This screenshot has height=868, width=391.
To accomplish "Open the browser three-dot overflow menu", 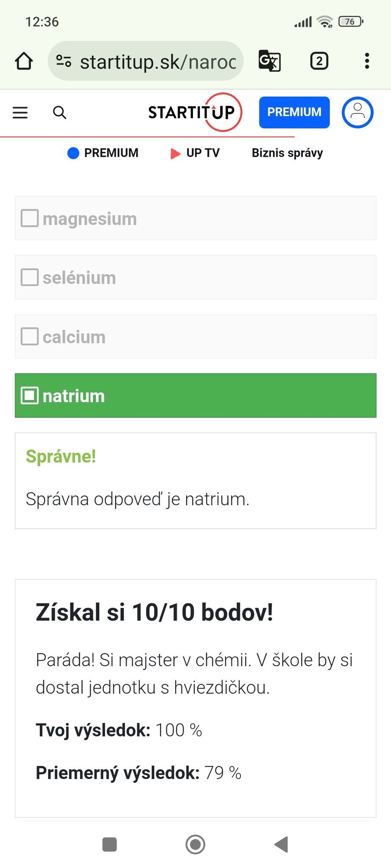I will coord(366,61).
